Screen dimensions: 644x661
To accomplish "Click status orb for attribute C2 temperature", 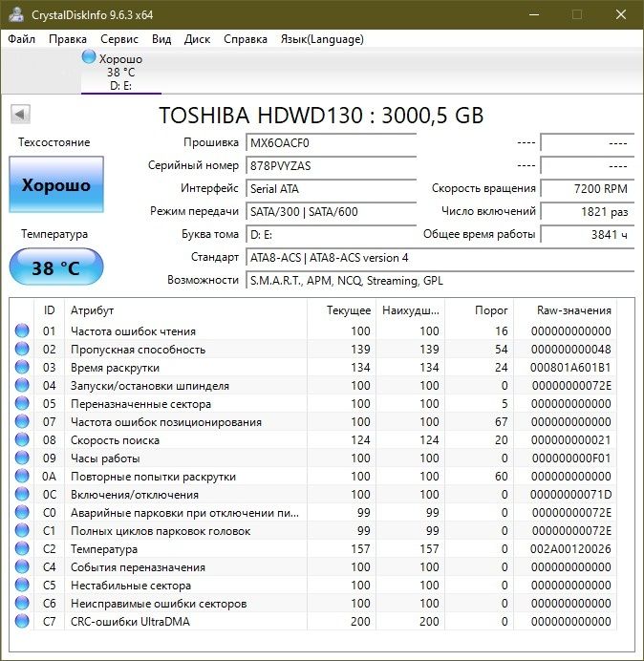I will pyautogui.click(x=22, y=548).
